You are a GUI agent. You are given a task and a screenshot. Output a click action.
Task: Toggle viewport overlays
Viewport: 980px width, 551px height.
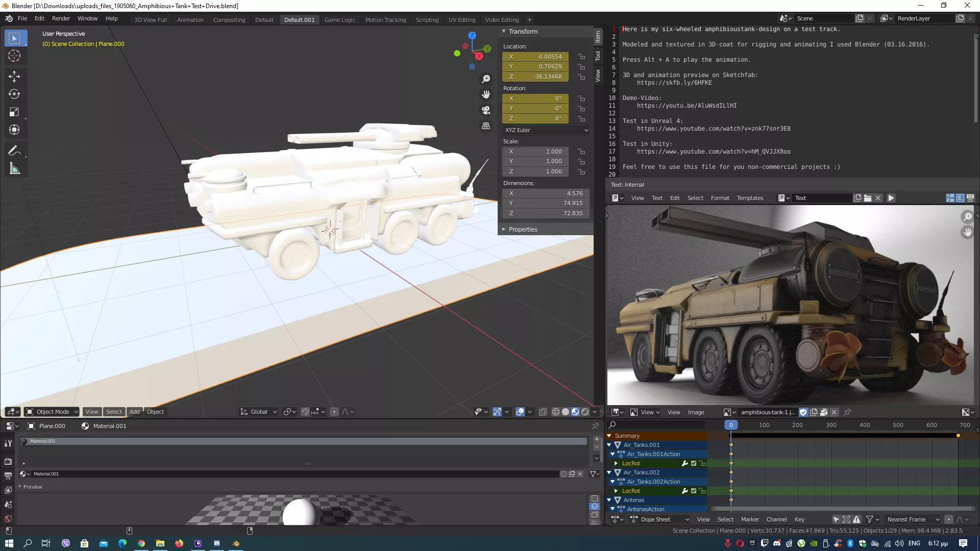[x=520, y=412]
